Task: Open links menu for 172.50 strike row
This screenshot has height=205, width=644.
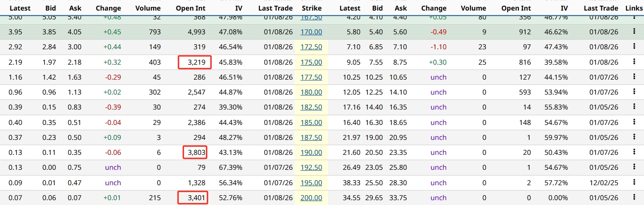Action: tap(634, 47)
